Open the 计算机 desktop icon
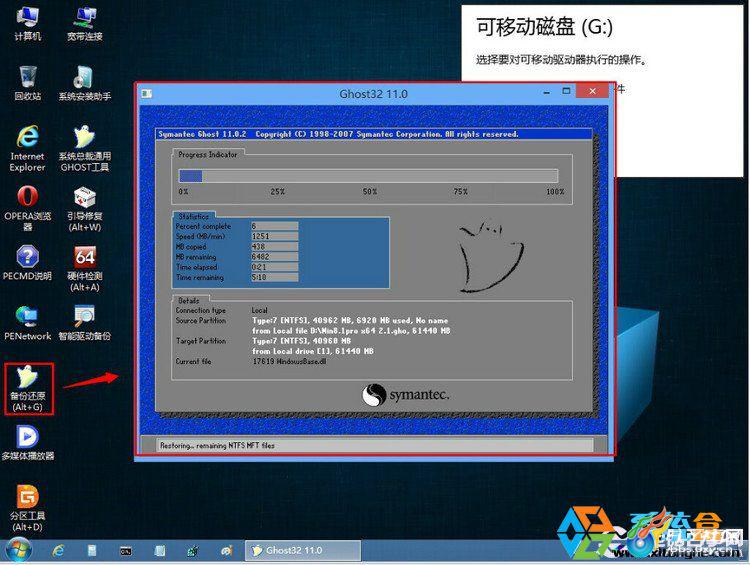The width and height of the screenshot is (750, 565). (x=27, y=23)
